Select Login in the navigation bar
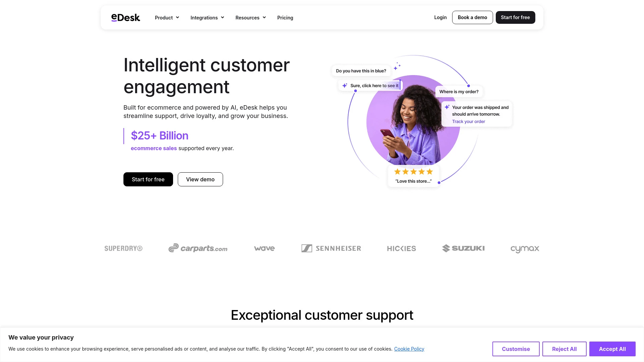Image resolution: width=644 pixels, height=362 pixels. point(440,17)
